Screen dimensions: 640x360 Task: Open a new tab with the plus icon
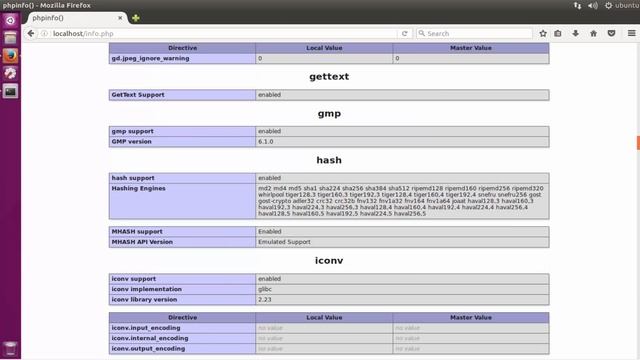point(136,18)
